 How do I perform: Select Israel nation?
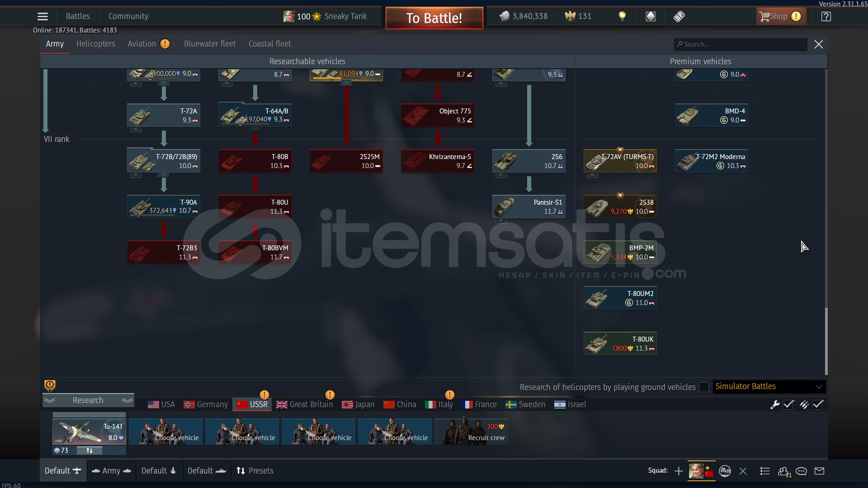click(x=570, y=404)
